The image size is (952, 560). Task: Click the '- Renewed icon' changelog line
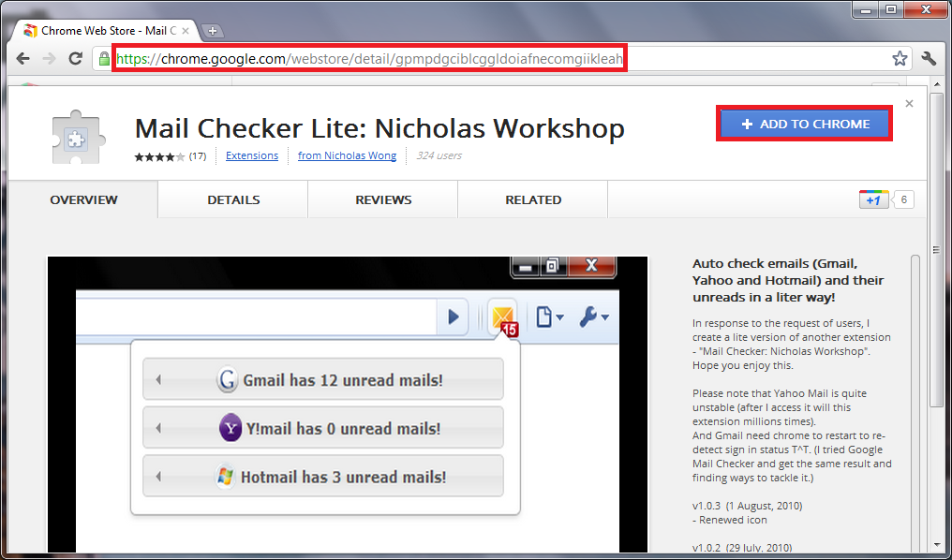(x=730, y=520)
